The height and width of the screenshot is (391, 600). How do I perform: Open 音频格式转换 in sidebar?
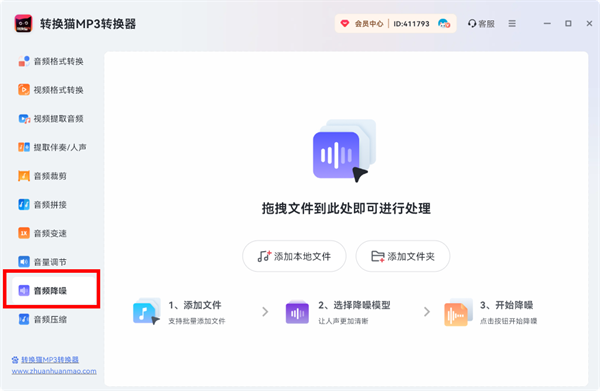tap(51, 61)
